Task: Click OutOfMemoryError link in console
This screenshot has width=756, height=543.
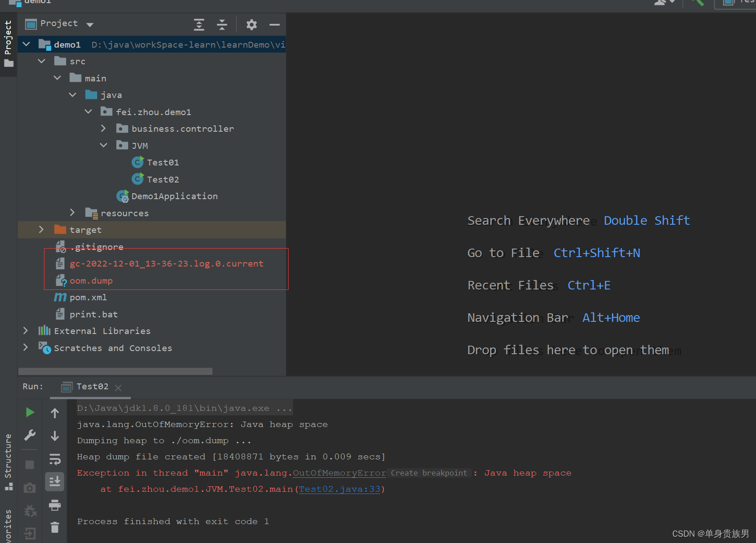Action: (339, 473)
